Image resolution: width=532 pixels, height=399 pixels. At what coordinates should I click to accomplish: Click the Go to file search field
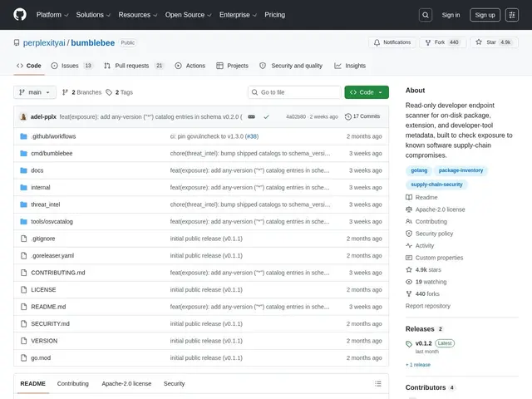pyautogui.click(x=294, y=92)
